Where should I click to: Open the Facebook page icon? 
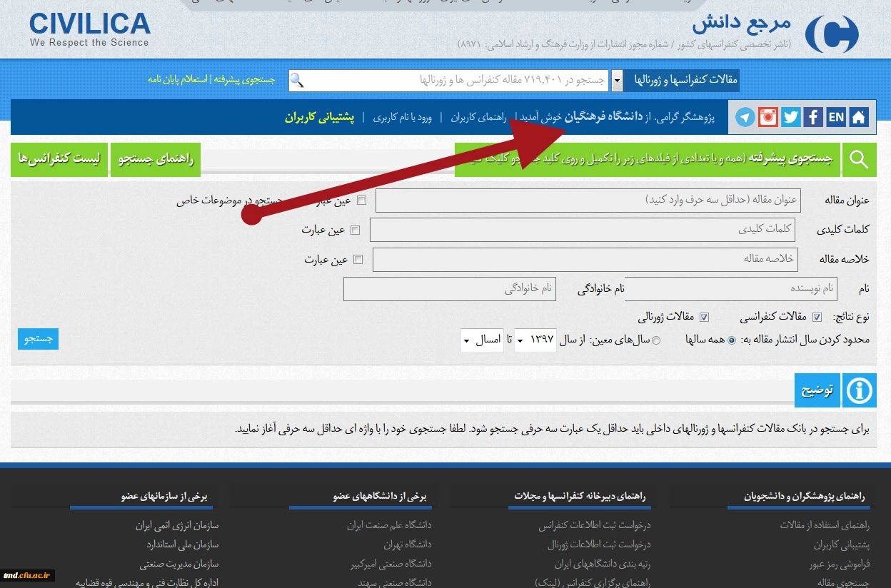coord(812,118)
